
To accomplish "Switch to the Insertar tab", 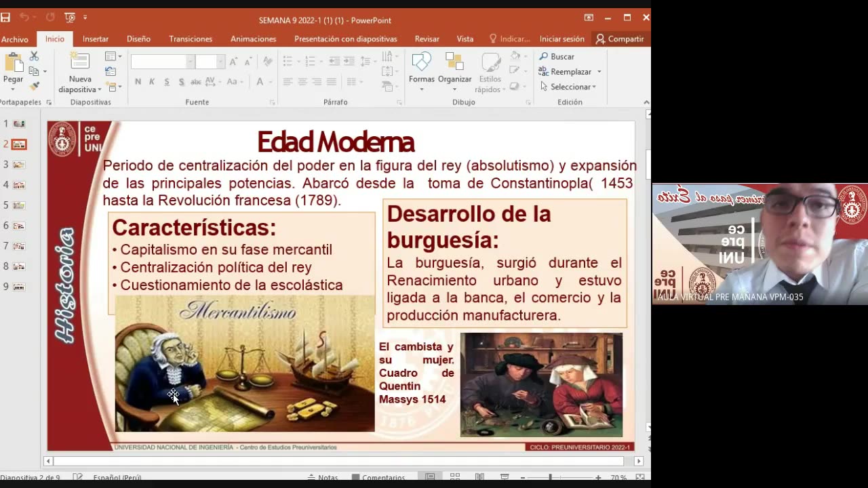I will point(96,39).
